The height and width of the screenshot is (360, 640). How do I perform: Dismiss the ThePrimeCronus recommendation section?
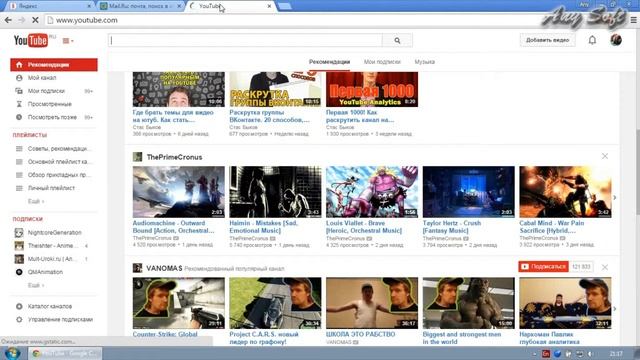pyautogui.click(x=605, y=156)
